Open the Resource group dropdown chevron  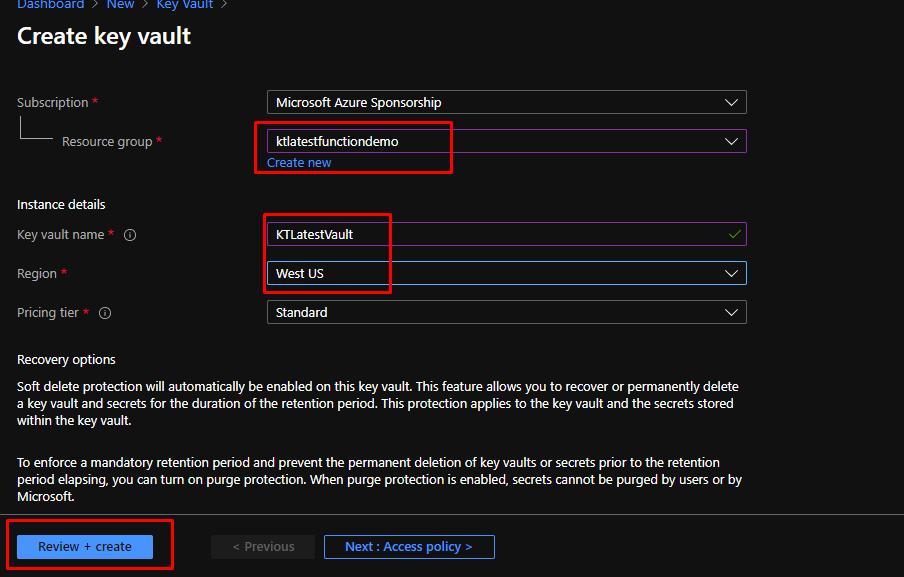(731, 142)
